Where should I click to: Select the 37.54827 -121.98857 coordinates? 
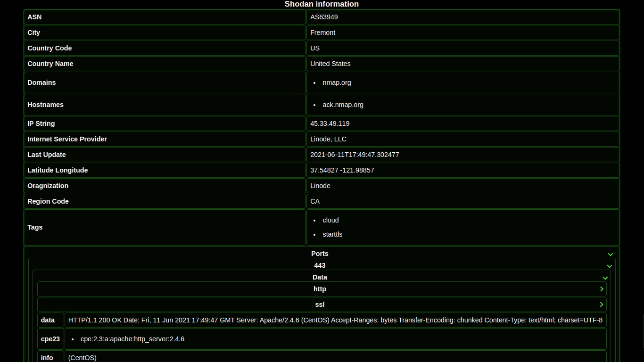342,170
